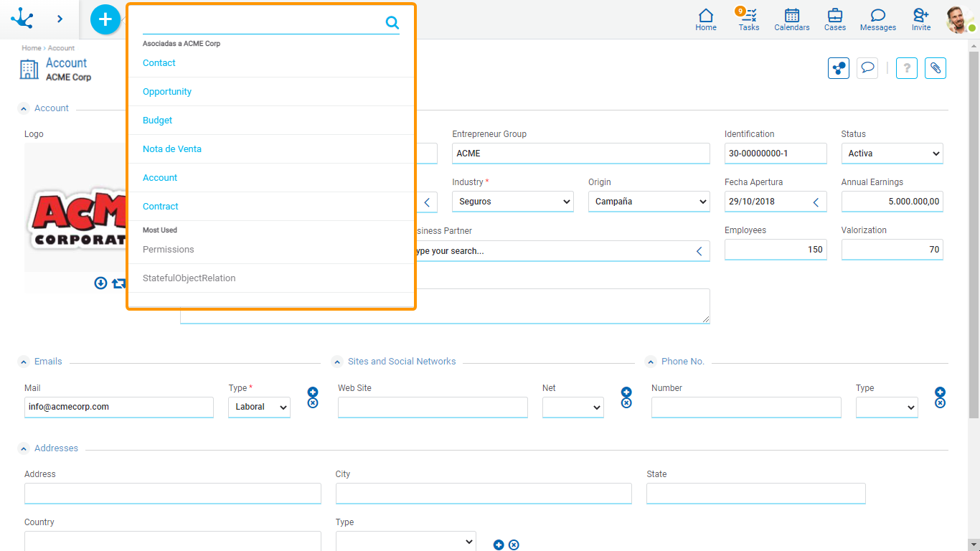This screenshot has width=980, height=551.
Task: Collapse the Addresses section
Action: tap(24, 448)
